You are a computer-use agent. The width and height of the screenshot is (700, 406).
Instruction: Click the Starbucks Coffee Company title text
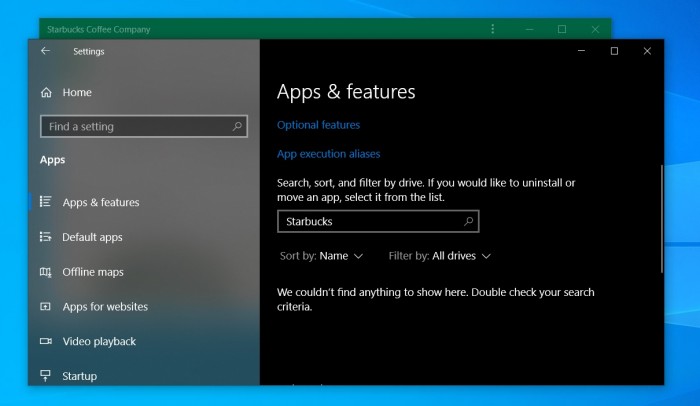(99, 29)
